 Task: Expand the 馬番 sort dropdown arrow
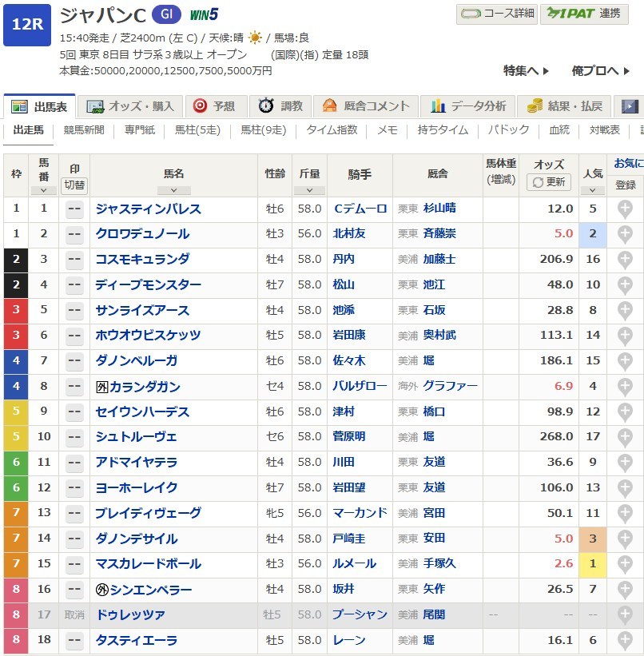pos(43,190)
